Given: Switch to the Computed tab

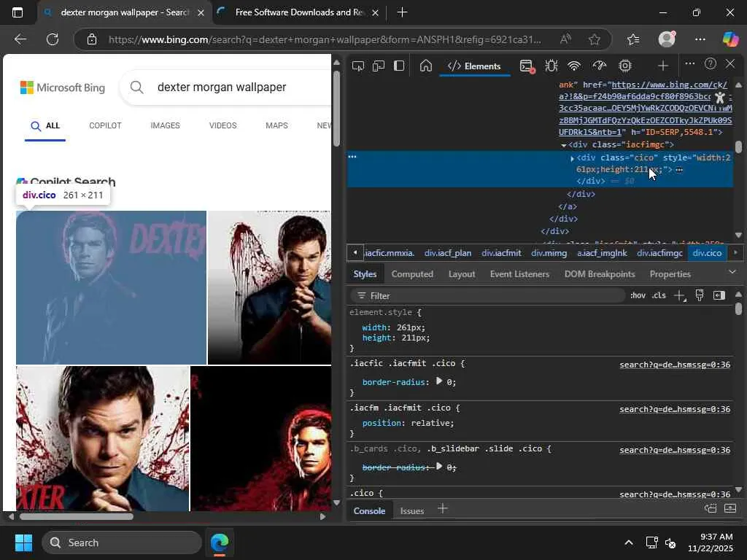Looking at the screenshot, I should coord(412,274).
